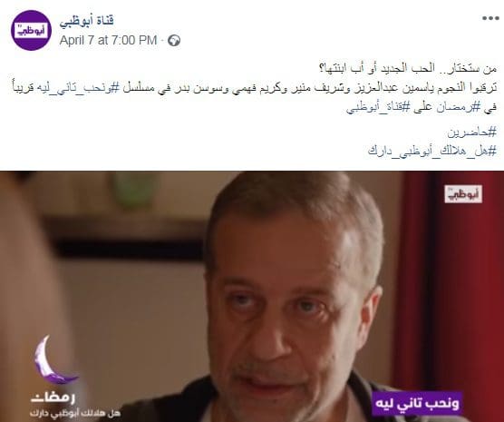The height and width of the screenshot is (422, 504).
Task: Click the public globe privacy icon
Action: [x=174, y=41]
